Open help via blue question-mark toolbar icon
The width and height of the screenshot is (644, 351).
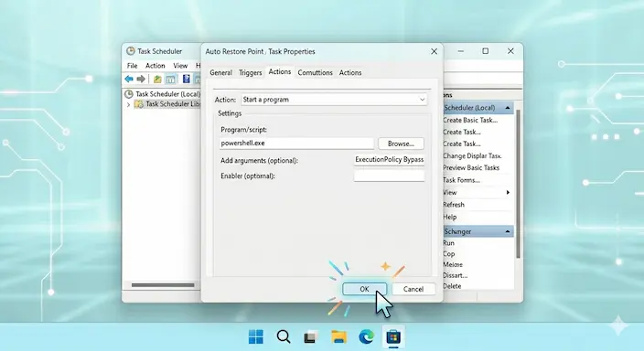(186, 79)
